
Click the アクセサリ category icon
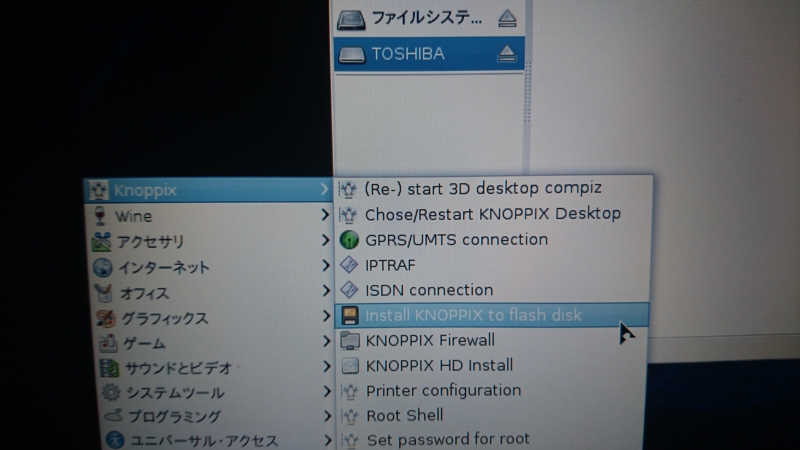click(x=102, y=241)
